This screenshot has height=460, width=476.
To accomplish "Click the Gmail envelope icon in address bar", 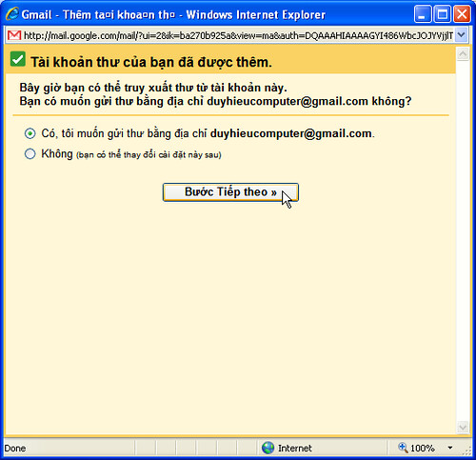I will click(14, 35).
